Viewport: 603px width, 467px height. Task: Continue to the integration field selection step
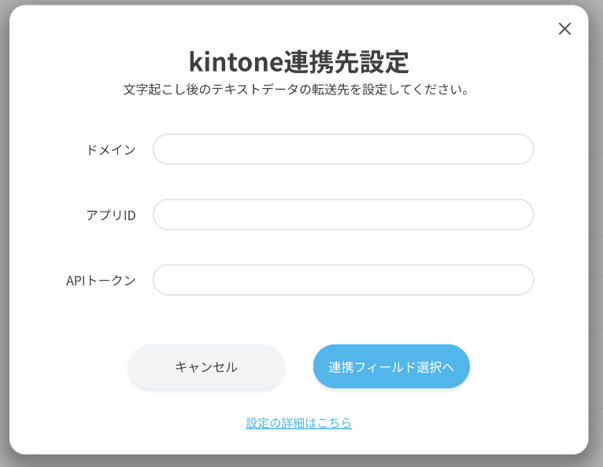pos(391,366)
